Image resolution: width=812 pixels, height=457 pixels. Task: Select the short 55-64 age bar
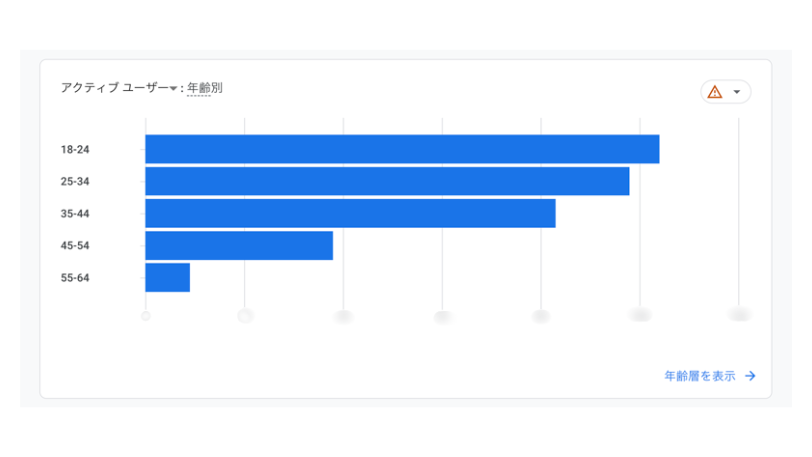click(167, 277)
